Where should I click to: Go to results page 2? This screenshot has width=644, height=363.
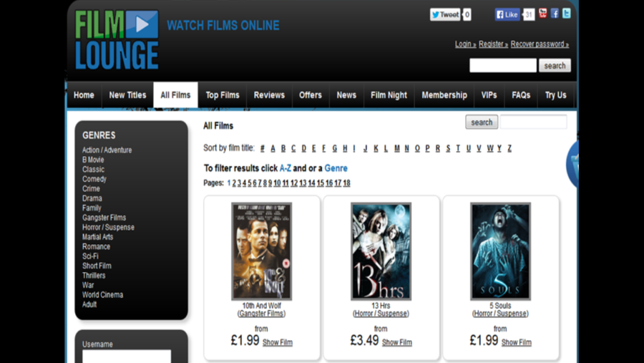[234, 183]
